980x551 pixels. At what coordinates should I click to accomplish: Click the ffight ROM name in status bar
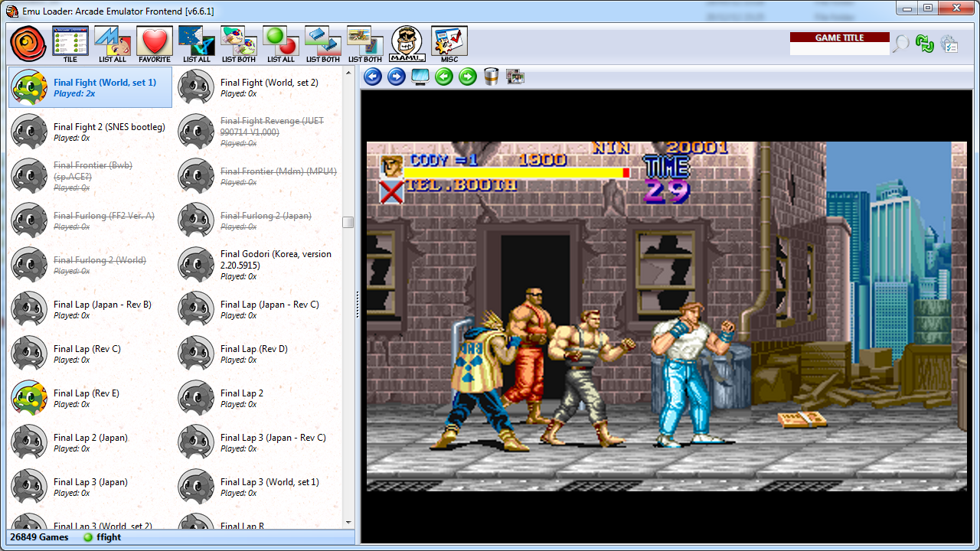[x=109, y=537]
